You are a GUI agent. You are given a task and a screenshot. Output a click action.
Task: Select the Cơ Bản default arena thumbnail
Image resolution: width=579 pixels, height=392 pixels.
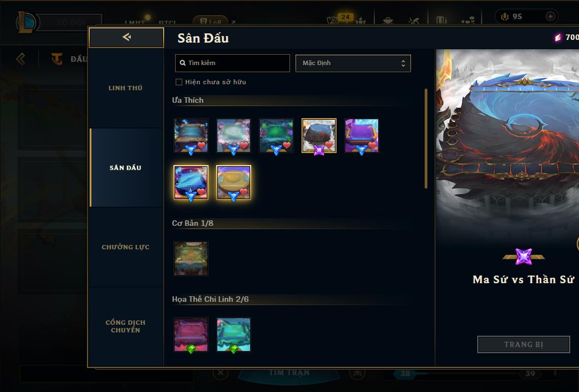(x=191, y=259)
